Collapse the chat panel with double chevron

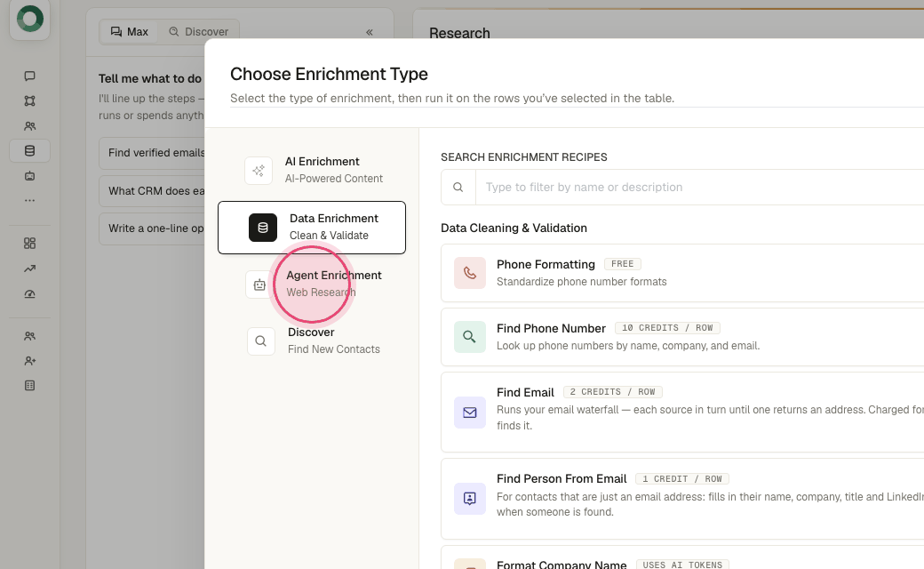point(370,32)
